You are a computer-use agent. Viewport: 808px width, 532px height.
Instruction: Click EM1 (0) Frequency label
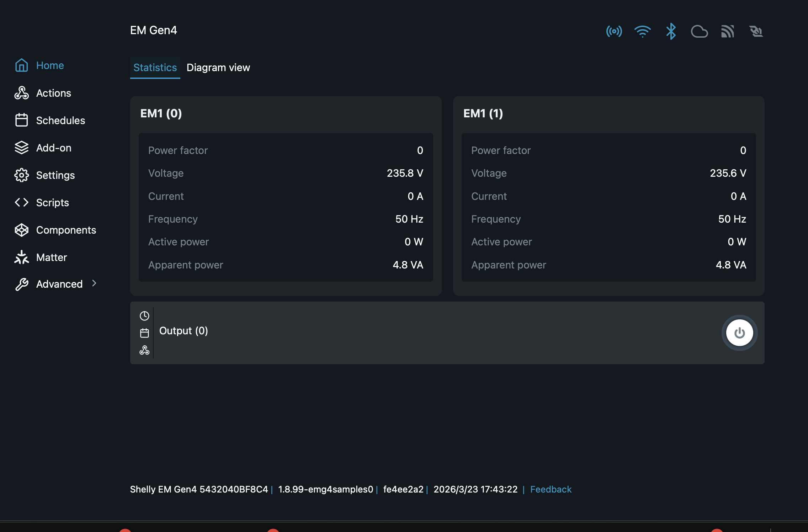click(x=173, y=219)
